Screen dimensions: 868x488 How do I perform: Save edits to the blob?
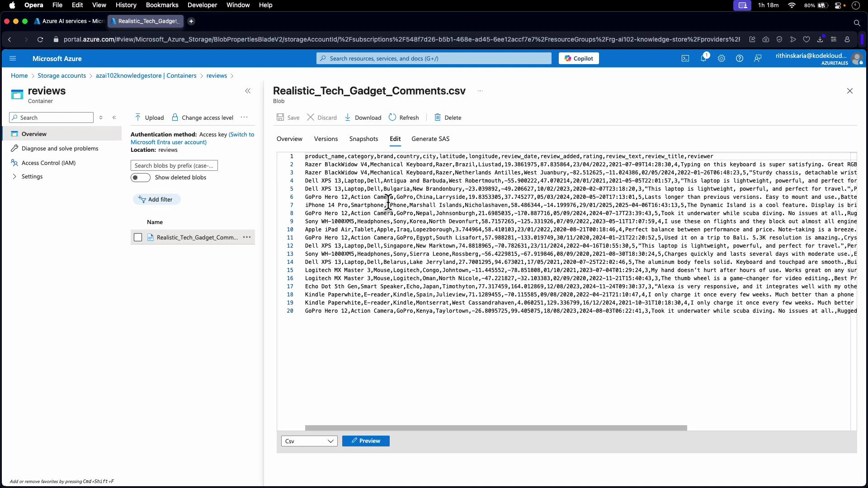(288, 117)
